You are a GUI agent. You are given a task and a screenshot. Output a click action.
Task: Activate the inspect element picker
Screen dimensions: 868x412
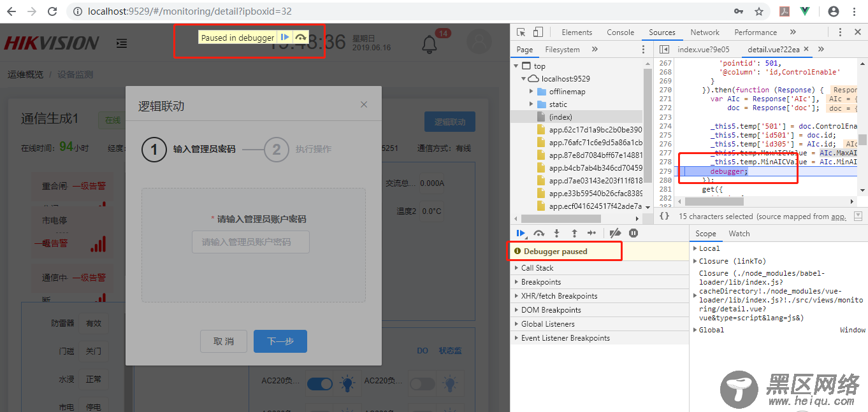point(521,32)
